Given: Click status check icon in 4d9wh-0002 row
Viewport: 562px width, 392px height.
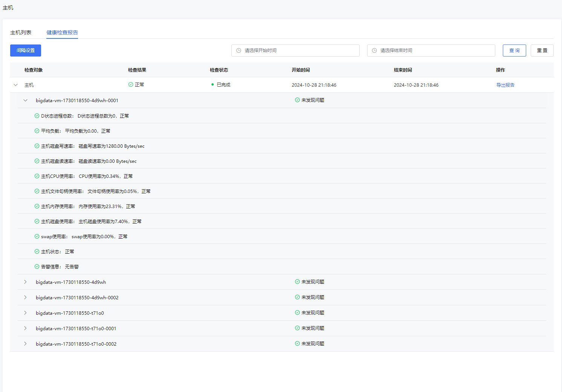Looking at the screenshot, I should 297,297.
